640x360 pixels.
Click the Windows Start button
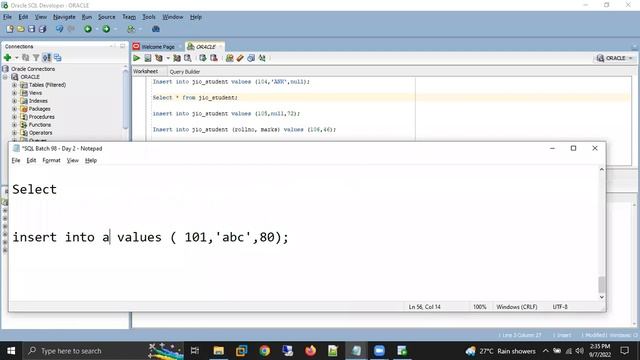(11, 351)
